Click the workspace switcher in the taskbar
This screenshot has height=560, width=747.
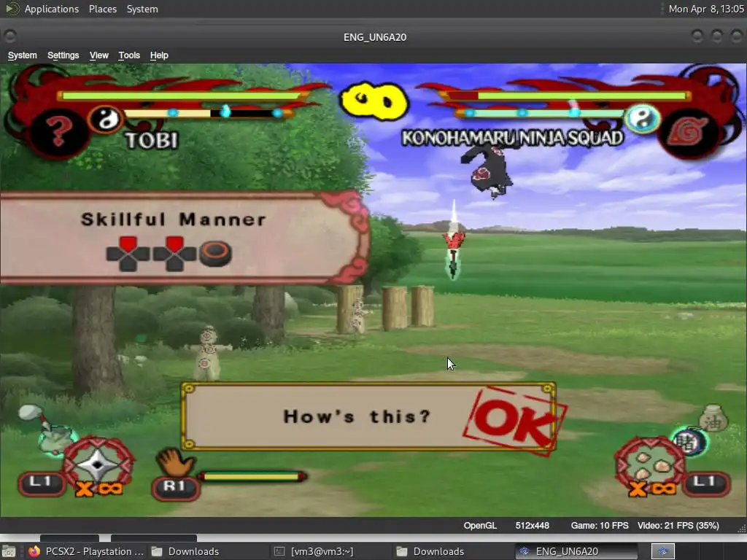662,551
